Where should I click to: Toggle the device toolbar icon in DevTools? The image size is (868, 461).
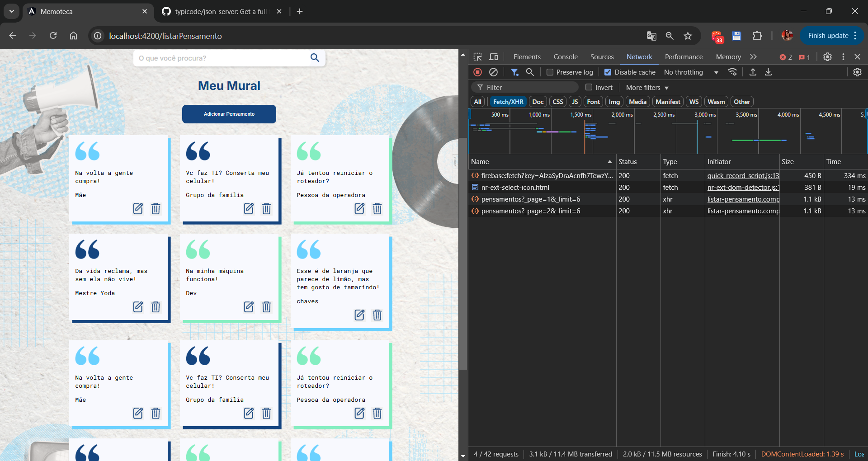tap(494, 57)
